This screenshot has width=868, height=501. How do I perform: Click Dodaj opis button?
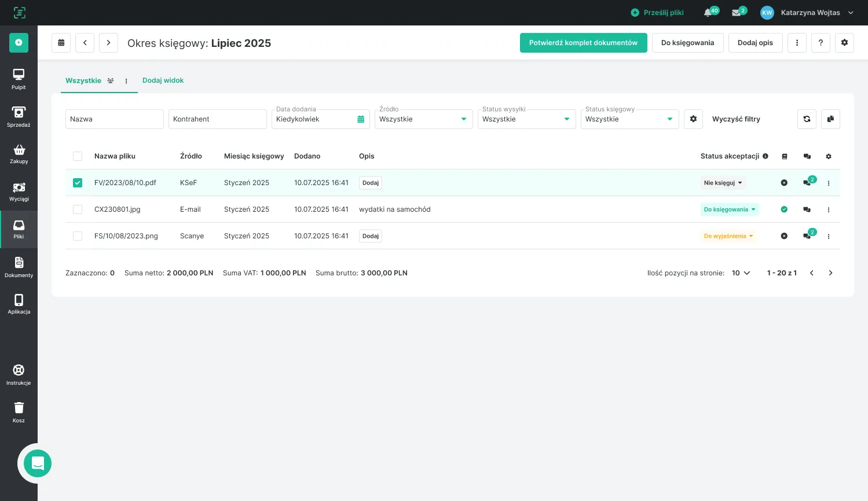pyautogui.click(x=755, y=43)
